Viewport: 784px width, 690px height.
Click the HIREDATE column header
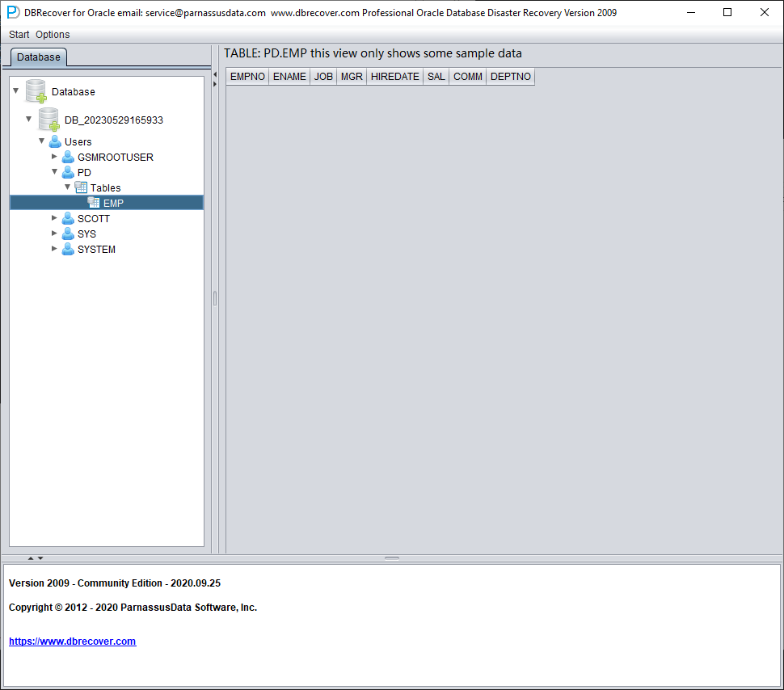pos(394,77)
